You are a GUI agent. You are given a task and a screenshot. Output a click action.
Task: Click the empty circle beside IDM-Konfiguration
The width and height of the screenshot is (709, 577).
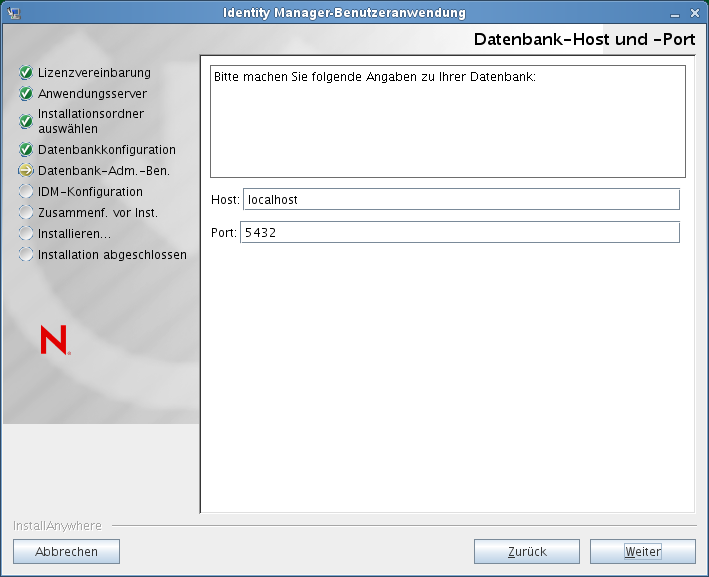[26, 191]
